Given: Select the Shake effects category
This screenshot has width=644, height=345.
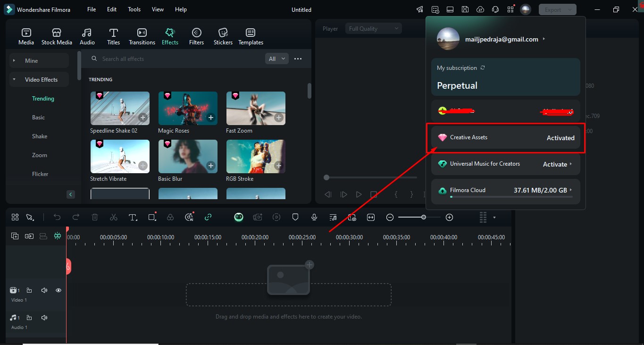Looking at the screenshot, I should click(40, 136).
